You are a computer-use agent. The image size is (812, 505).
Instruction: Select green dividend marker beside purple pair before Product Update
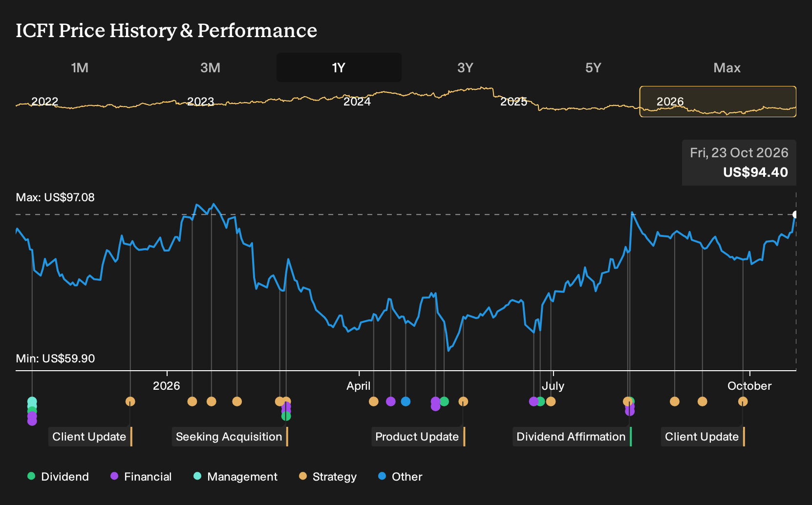pos(444,401)
